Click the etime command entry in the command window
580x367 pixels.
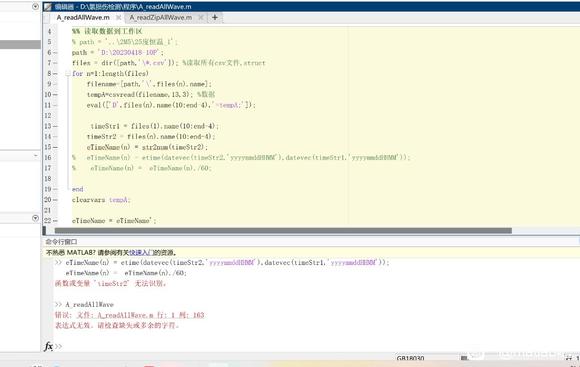click(x=227, y=263)
